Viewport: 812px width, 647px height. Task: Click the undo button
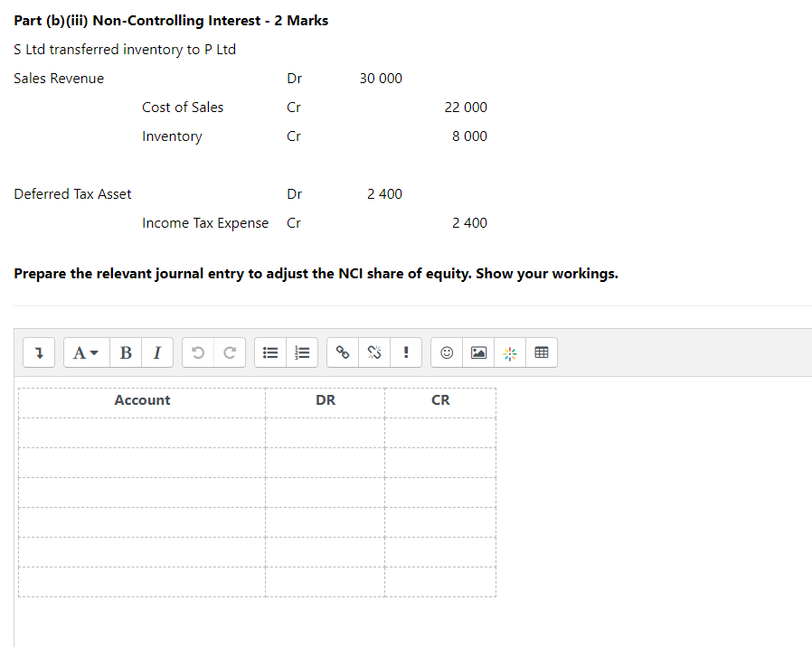tap(198, 352)
